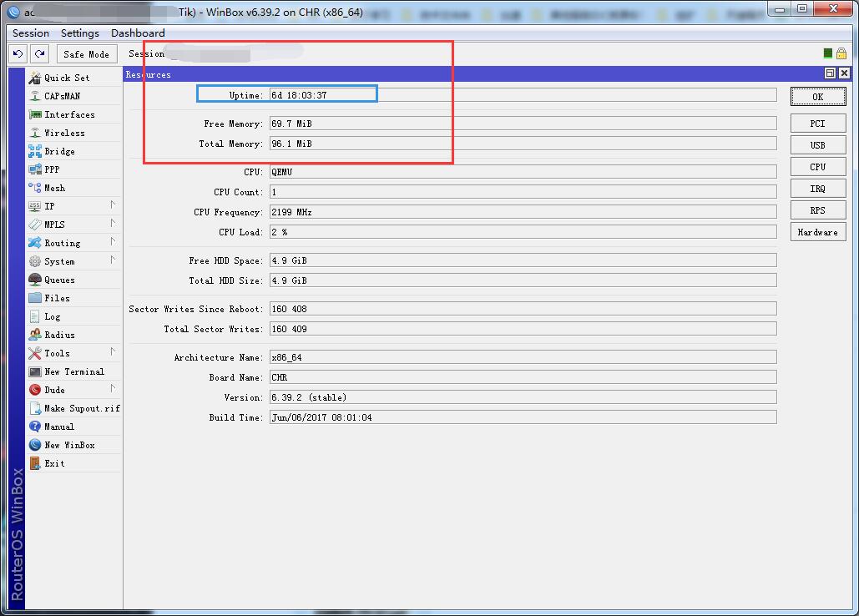Expand the IP submenu

(x=113, y=204)
